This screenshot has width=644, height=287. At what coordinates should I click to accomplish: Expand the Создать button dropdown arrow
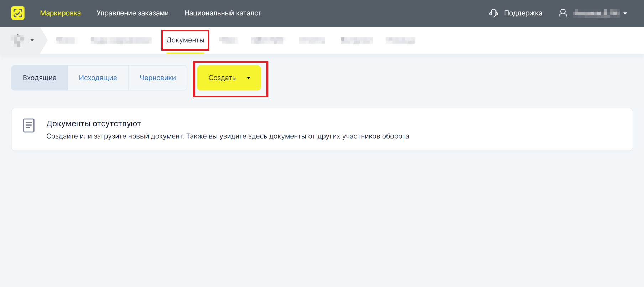coord(249,78)
